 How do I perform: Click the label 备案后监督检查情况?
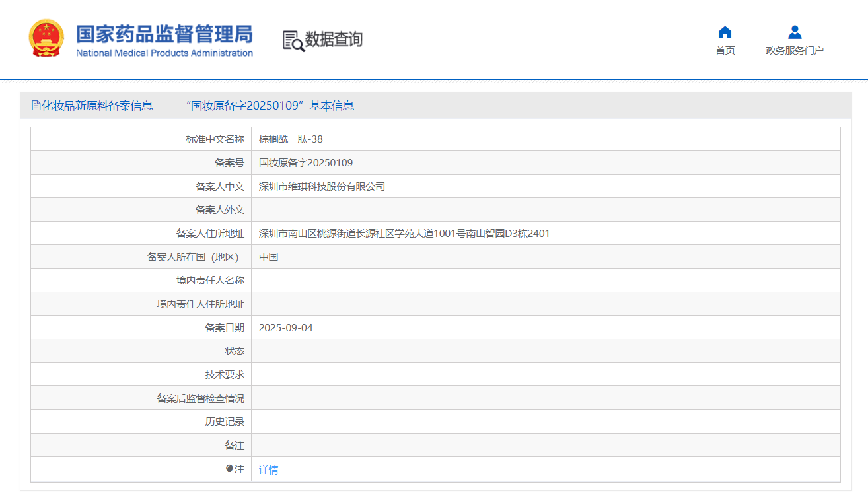201,399
